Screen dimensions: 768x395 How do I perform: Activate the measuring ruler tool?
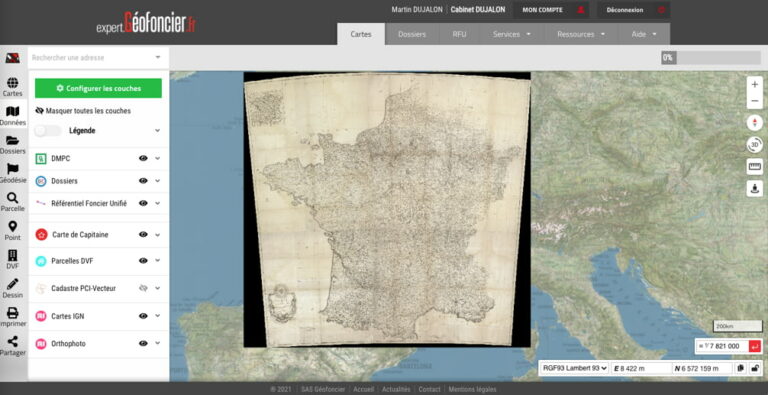755,167
